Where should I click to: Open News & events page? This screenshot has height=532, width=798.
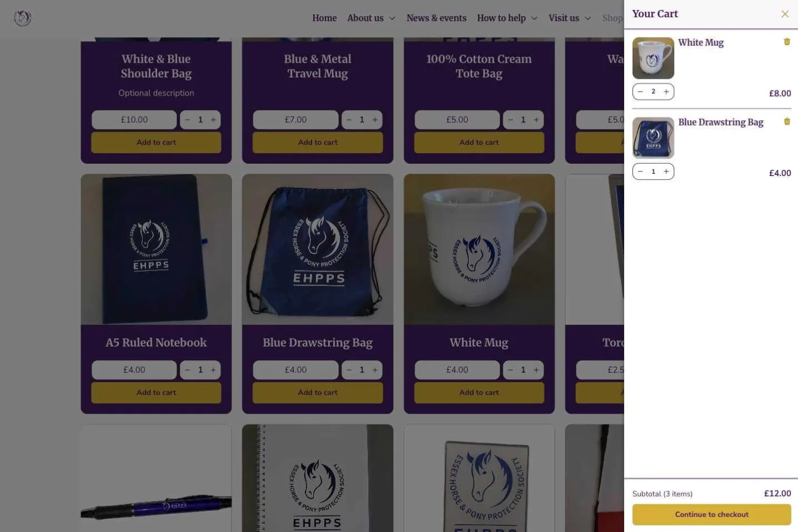point(436,18)
